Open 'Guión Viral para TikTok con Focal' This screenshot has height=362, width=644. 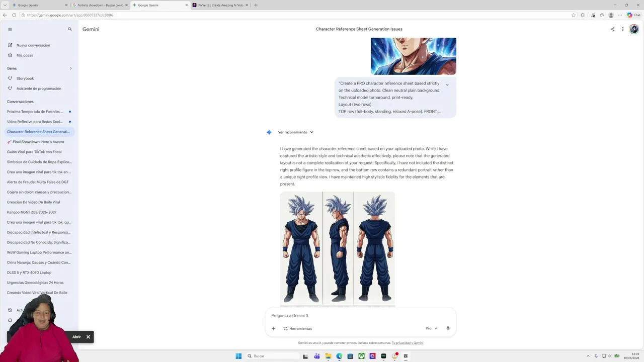[x=34, y=152]
